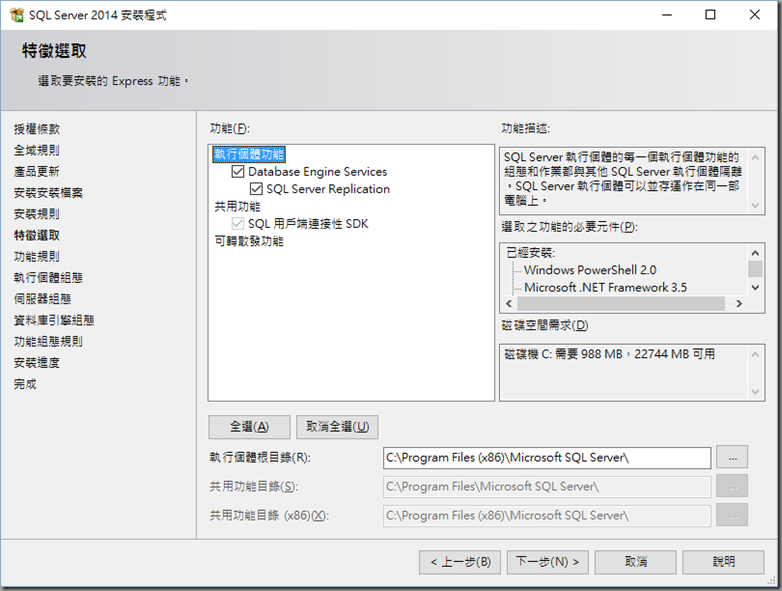Proceed with 下一步(N) button
The width and height of the screenshot is (782, 591).
548,562
